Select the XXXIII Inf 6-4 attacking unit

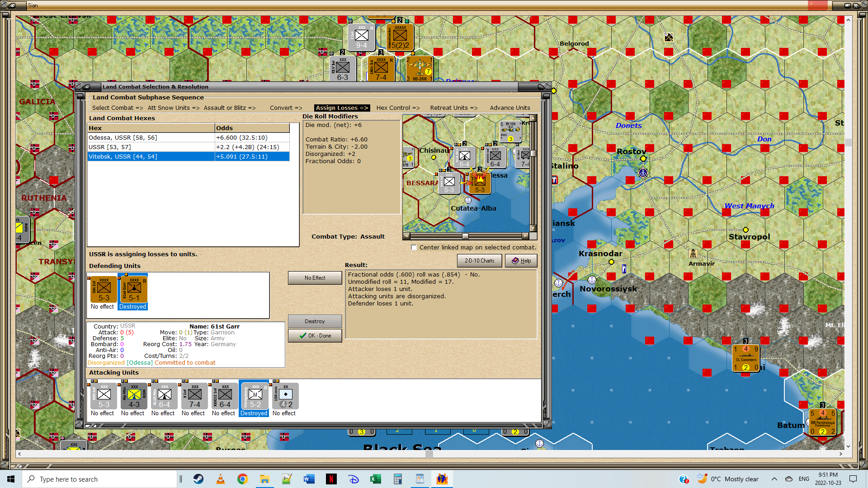[225, 396]
